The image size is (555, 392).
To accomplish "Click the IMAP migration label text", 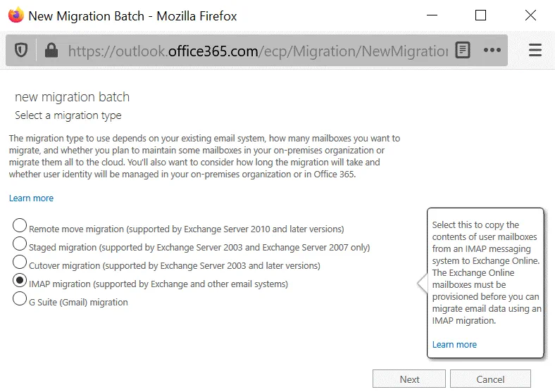I will 158,284.
